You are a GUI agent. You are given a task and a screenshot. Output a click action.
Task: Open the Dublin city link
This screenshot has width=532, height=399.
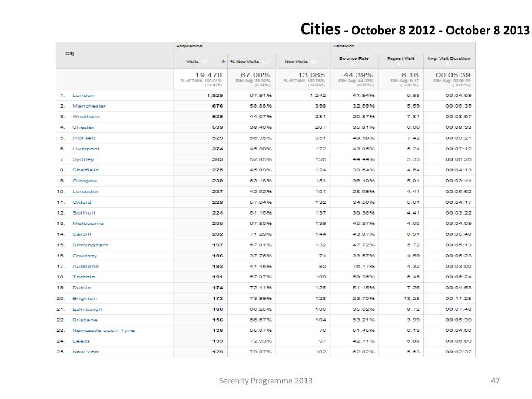click(x=82, y=288)
